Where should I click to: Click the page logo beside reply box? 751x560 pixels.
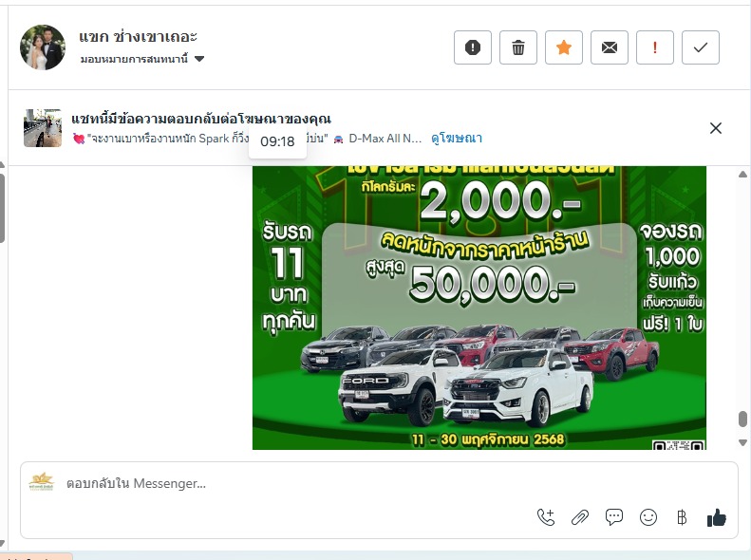coord(42,482)
